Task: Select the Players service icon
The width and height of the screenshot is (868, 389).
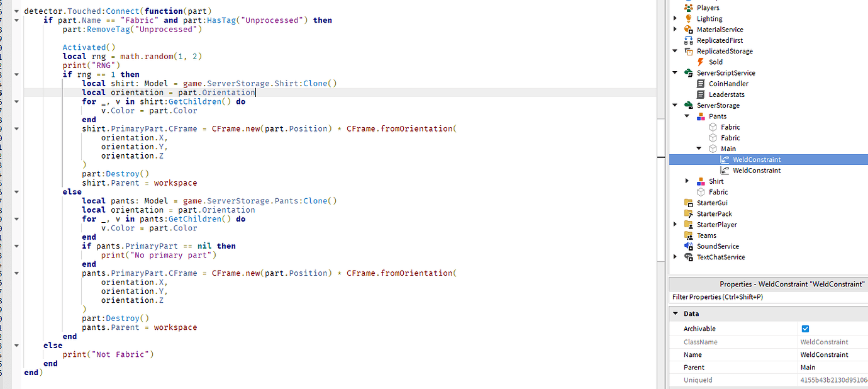Action: 690,7
